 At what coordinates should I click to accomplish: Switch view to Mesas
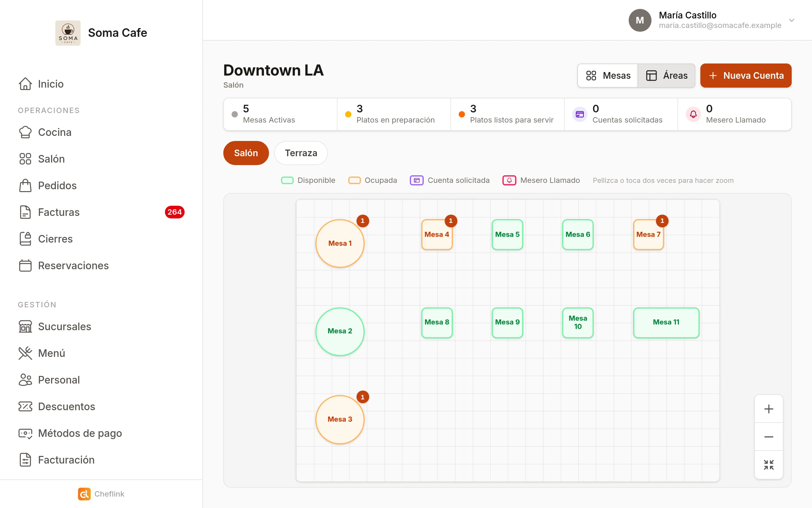[608, 76]
